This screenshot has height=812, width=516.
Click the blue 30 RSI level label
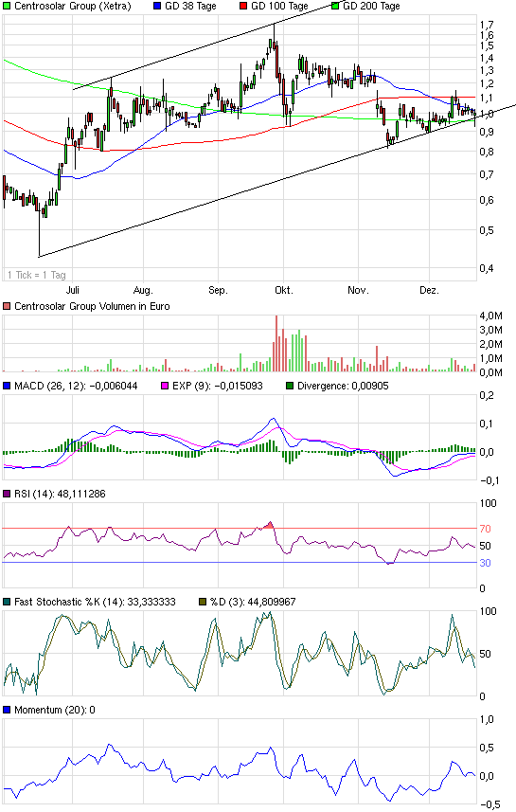tap(486, 563)
